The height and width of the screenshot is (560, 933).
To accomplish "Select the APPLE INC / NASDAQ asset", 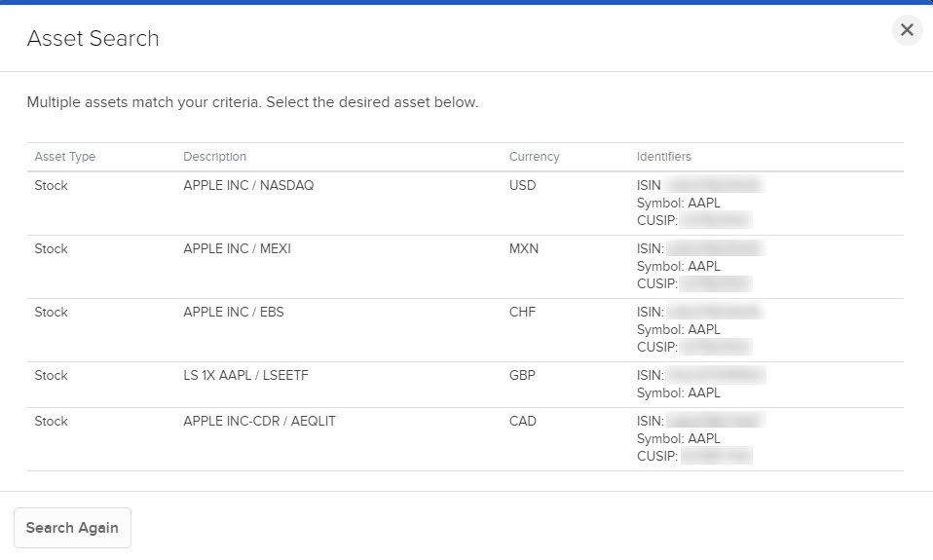I will (248, 185).
